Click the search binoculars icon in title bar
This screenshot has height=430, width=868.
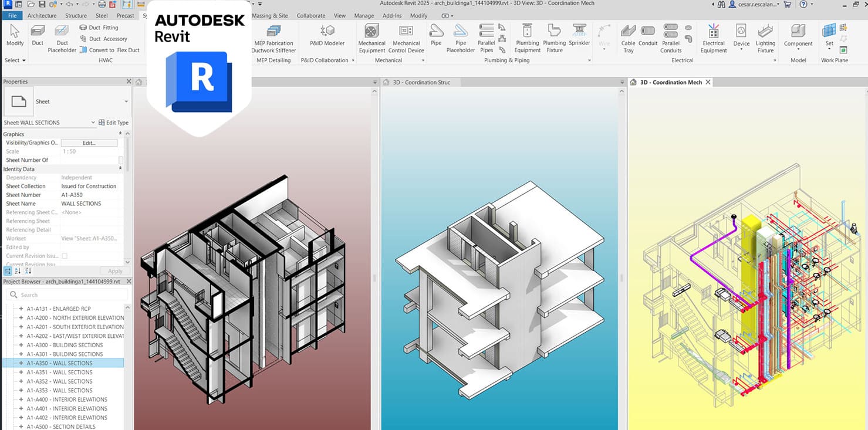(x=721, y=4)
